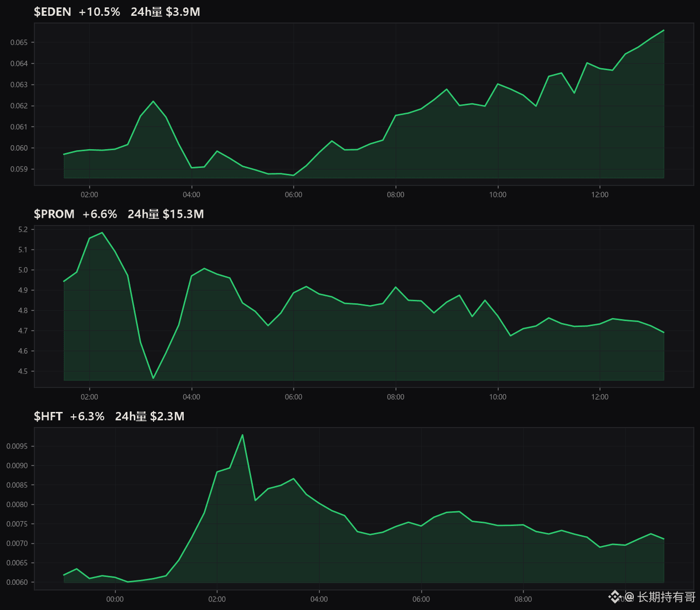This screenshot has height=610, width=700.
Task: Select the 12:00 time label on PROM chart
Action: [600, 397]
